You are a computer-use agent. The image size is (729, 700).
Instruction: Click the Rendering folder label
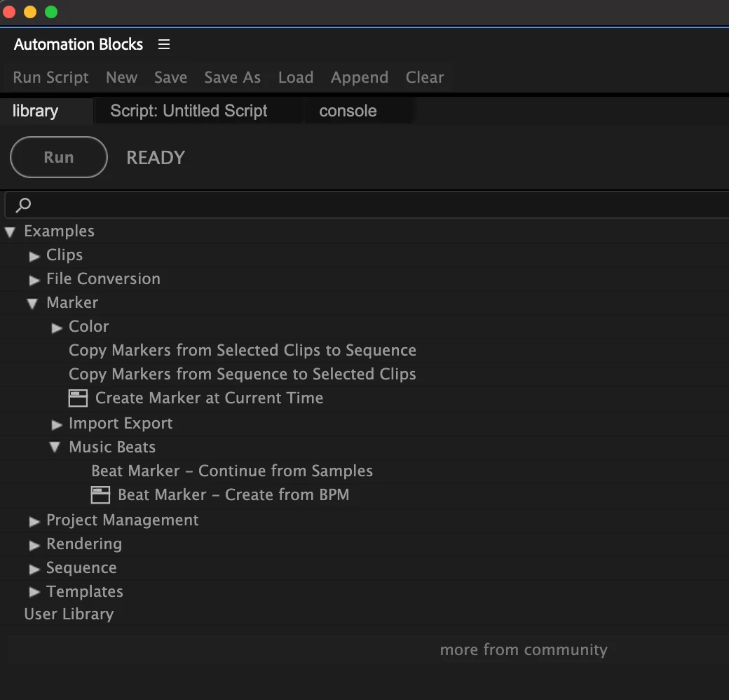[84, 544]
